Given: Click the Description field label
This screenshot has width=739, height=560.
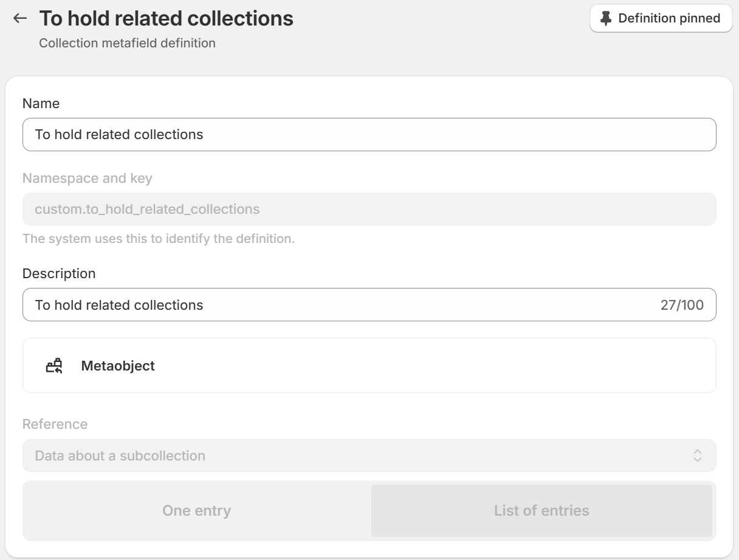Looking at the screenshot, I should click(x=59, y=273).
